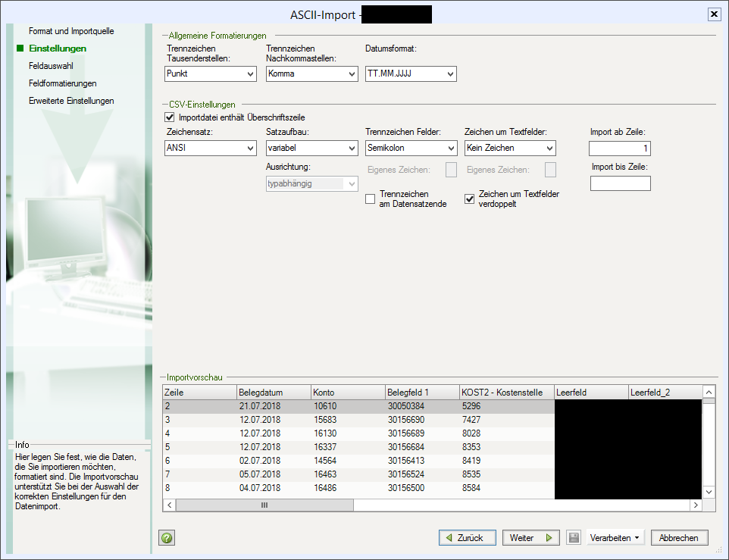729x560 pixels.
Task: Enable 'Trennzeichen am Datensatzende' checkbox
Action: pos(370,199)
